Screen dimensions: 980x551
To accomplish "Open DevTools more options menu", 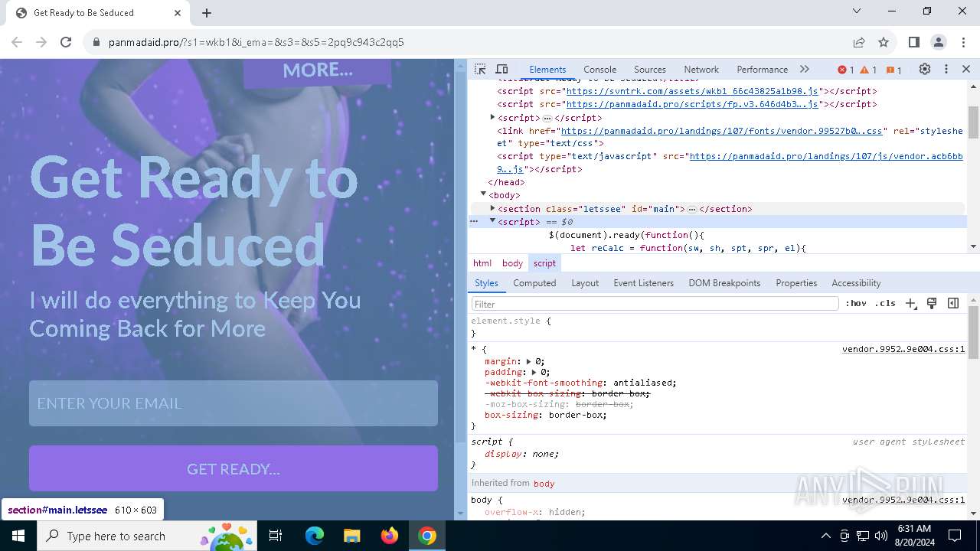I will tap(946, 69).
